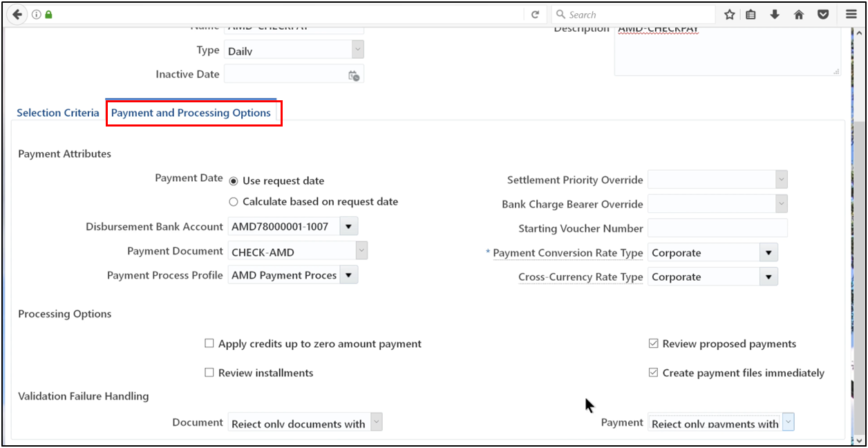Viewport: 868px width, 448px height.
Task: Expand the Payment Conversion Rate Type dropdown
Action: coord(768,252)
